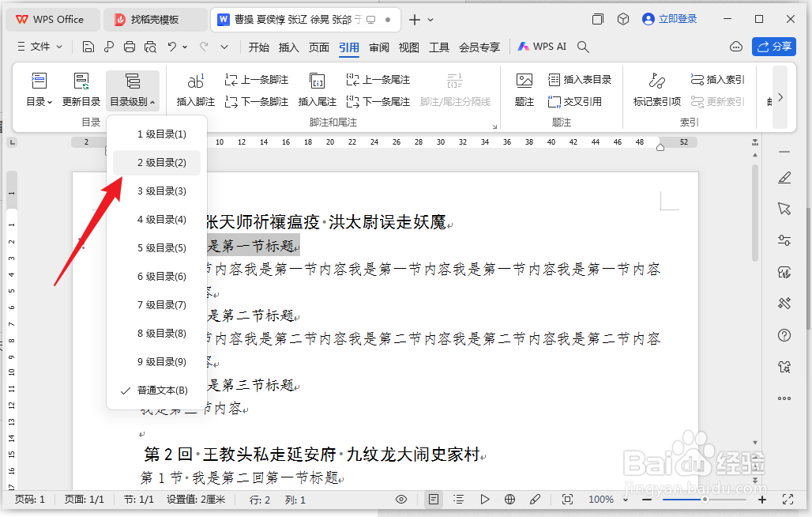Image resolution: width=812 pixels, height=517 pixels.
Task: Switch to 找稻壳模板 tab
Action: tap(154, 20)
